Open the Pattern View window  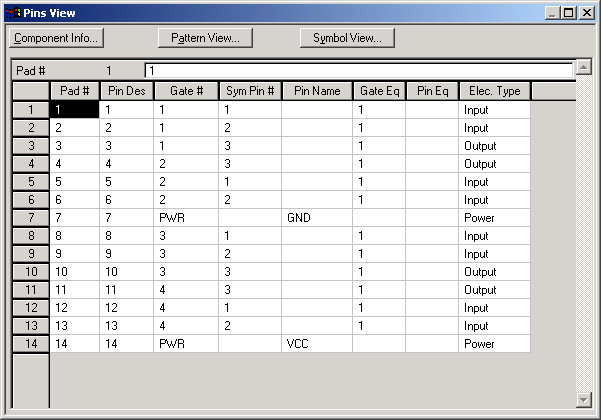pos(205,38)
